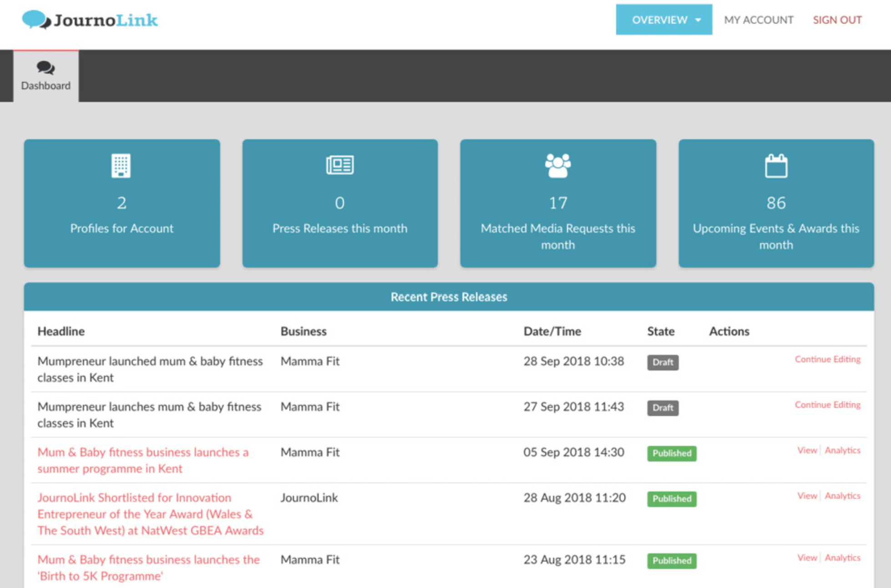Click the Actions column header
The width and height of the screenshot is (891, 588).
tap(729, 331)
